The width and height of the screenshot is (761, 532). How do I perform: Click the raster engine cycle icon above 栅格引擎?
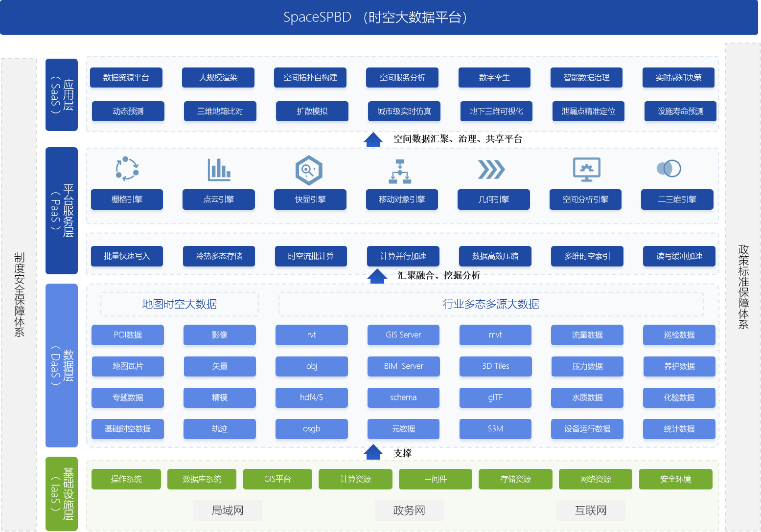point(127,169)
